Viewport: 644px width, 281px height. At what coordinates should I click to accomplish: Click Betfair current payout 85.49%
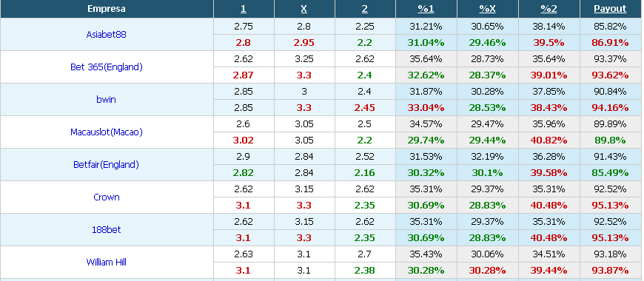click(610, 173)
